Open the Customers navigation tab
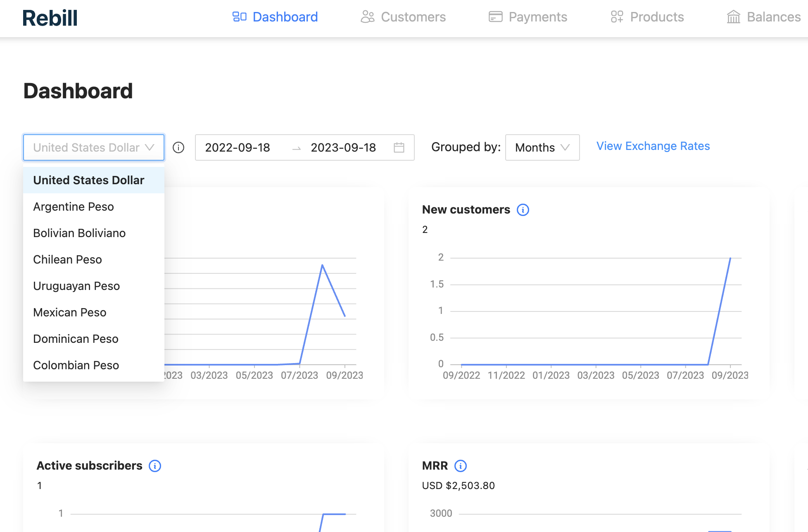808x532 pixels. click(x=403, y=17)
